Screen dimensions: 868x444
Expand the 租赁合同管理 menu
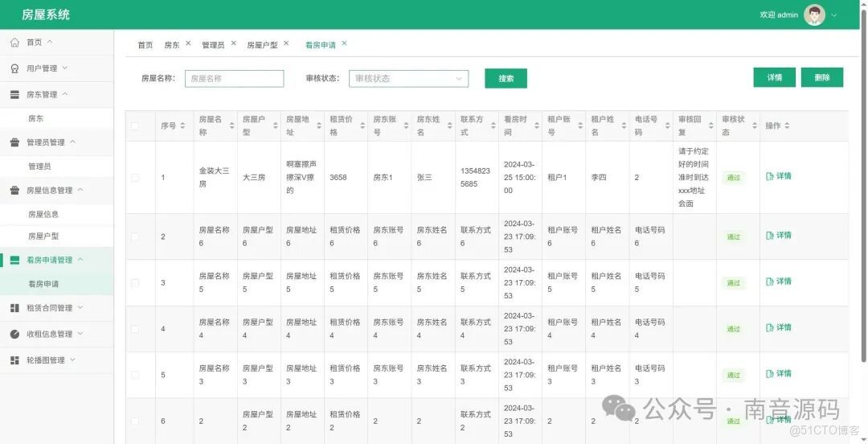[80, 307]
